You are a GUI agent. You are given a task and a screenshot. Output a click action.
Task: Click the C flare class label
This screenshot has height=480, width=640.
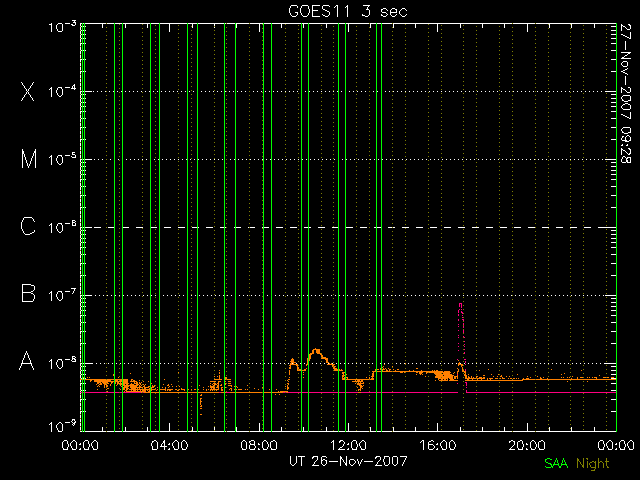coord(28,227)
